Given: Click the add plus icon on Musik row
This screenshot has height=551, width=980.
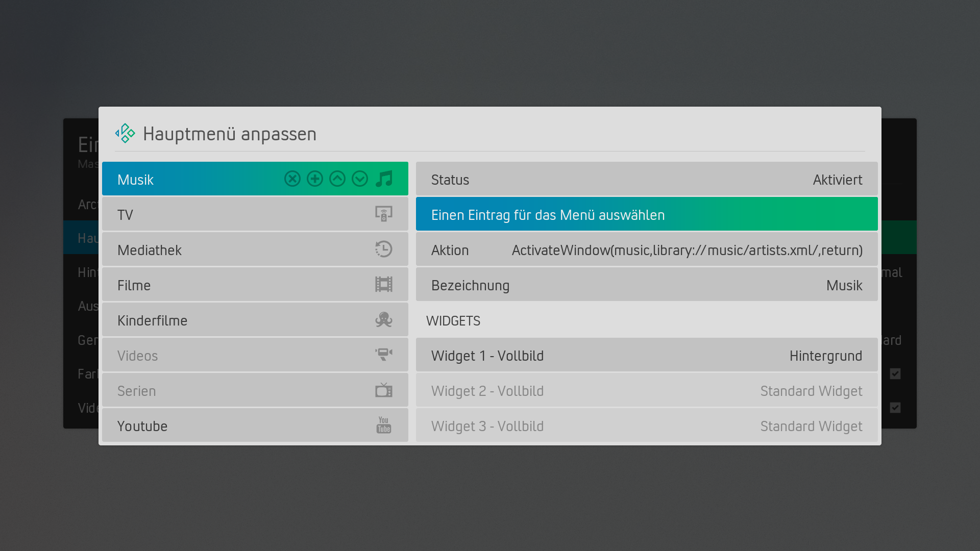Looking at the screenshot, I should (315, 179).
